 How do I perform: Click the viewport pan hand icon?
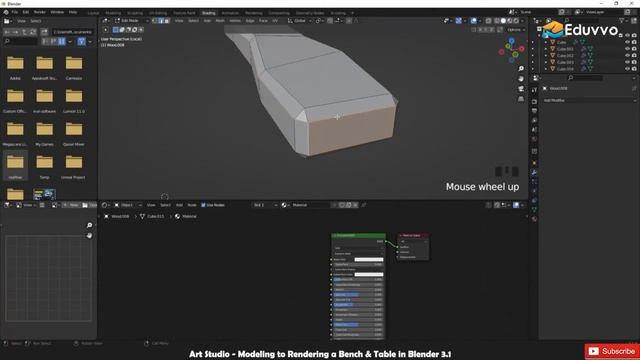(x=521, y=78)
